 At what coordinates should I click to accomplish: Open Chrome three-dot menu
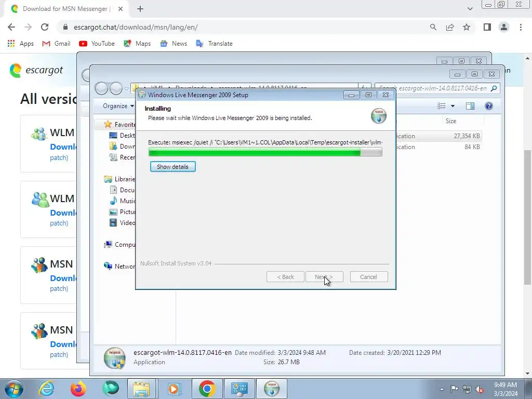521,27
